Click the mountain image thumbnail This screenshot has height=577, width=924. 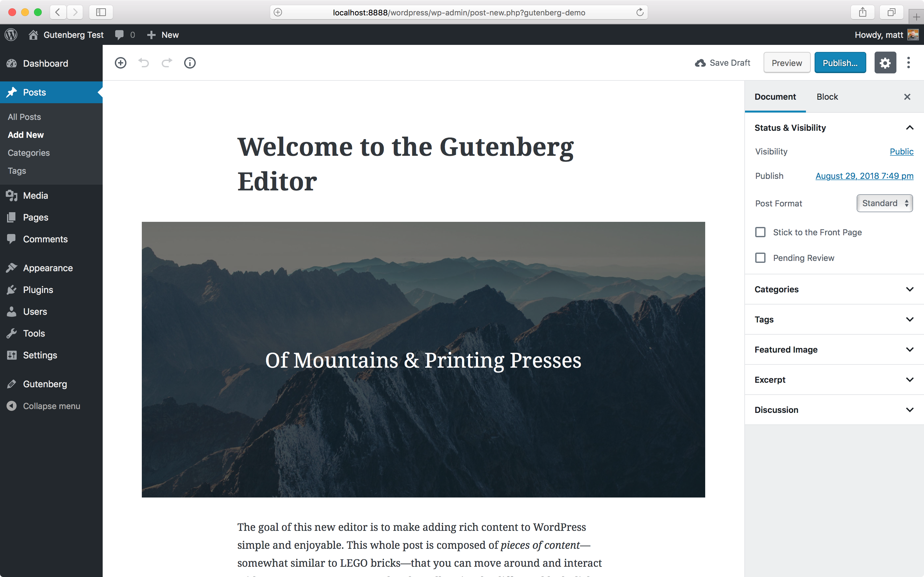423,359
